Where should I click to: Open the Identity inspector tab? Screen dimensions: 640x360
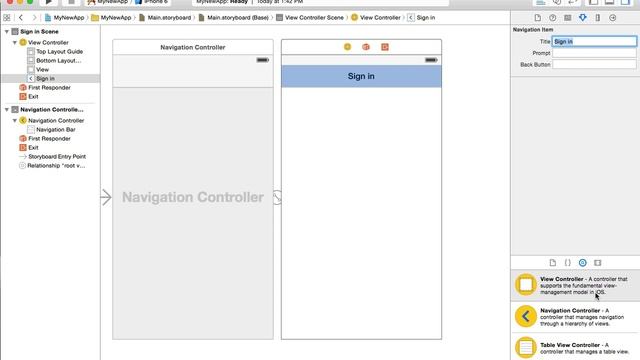click(x=567, y=18)
